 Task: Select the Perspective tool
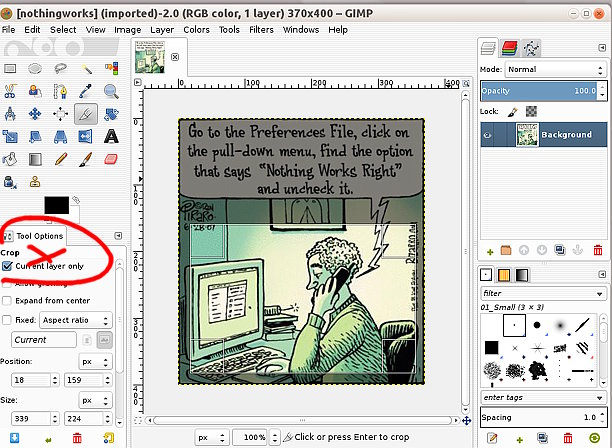tap(60, 137)
